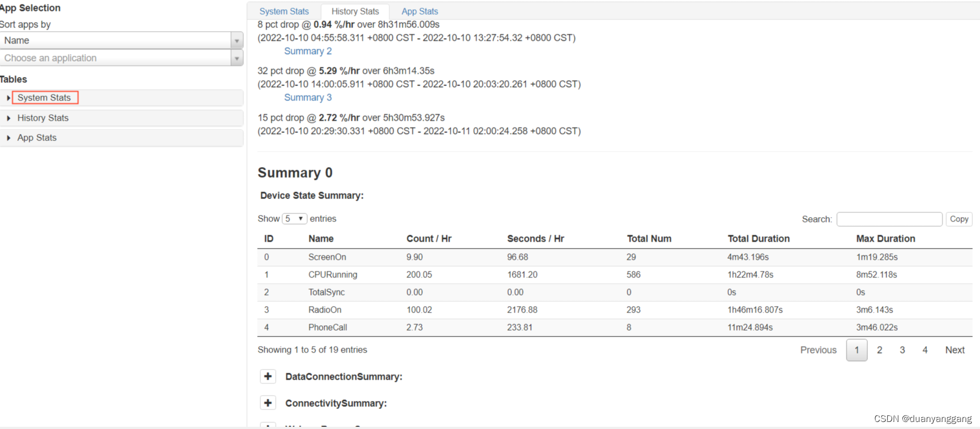Screen dimensions: 980x429
Task: Expand ConnectivitySummary with plus icon
Action: [268, 403]
